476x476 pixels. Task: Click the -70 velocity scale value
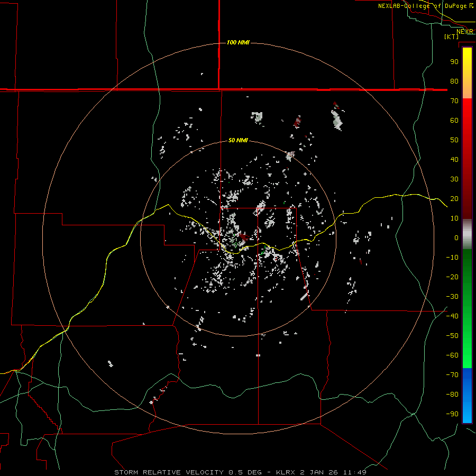452,374
